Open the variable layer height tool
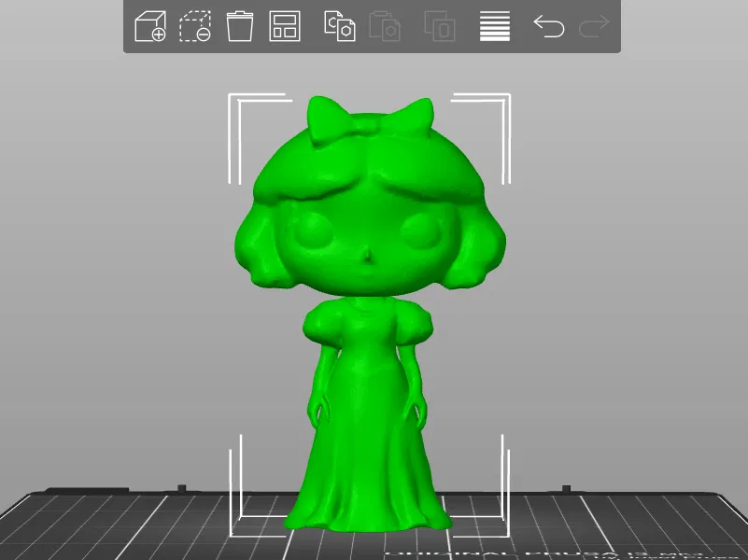 pos(494,28)
